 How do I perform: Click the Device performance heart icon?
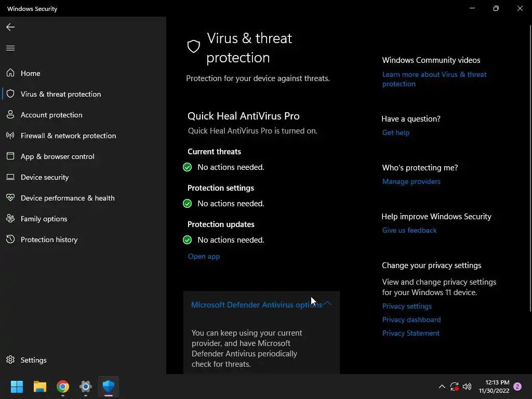click(10, 198)
